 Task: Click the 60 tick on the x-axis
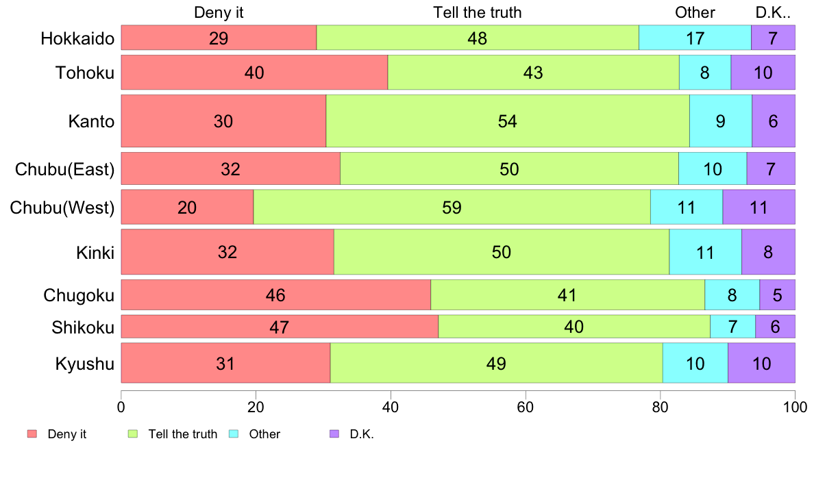coord(526,407)
